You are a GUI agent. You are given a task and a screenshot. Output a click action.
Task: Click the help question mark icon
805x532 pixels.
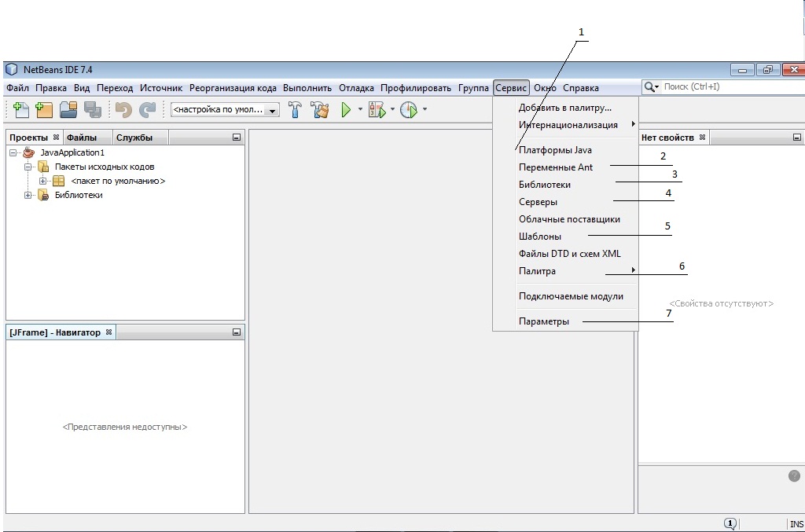(794, 476)
